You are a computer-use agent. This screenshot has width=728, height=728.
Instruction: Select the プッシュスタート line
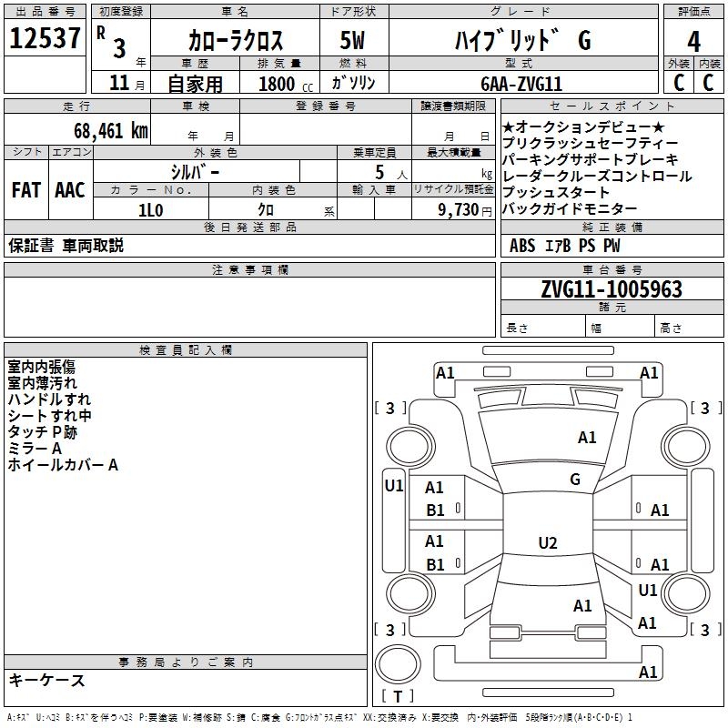[556, 192]
